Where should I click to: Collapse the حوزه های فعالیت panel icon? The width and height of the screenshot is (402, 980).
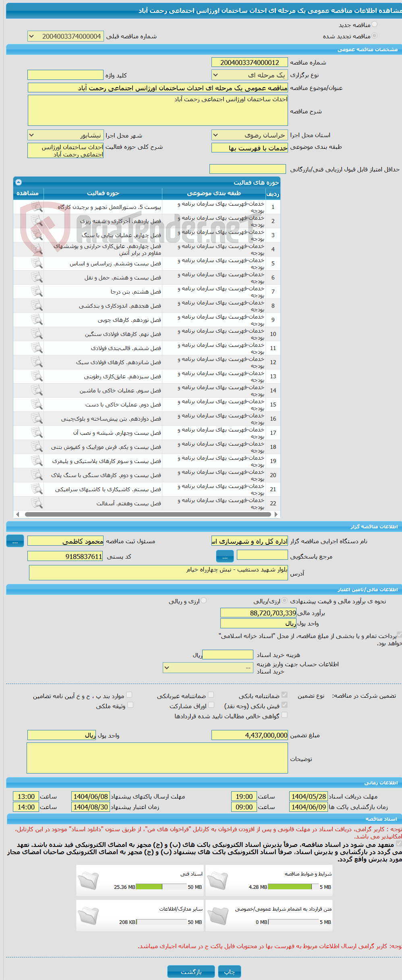(x=19, y=182)
